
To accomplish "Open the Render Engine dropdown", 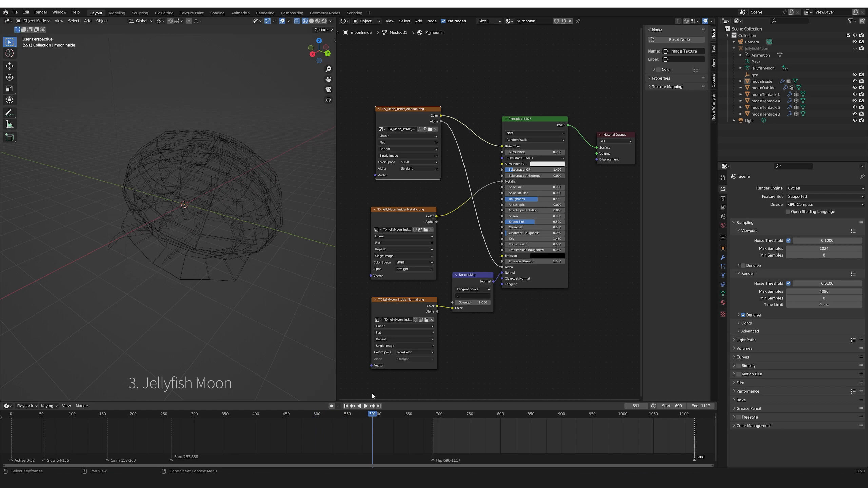I will click(825, 188).
